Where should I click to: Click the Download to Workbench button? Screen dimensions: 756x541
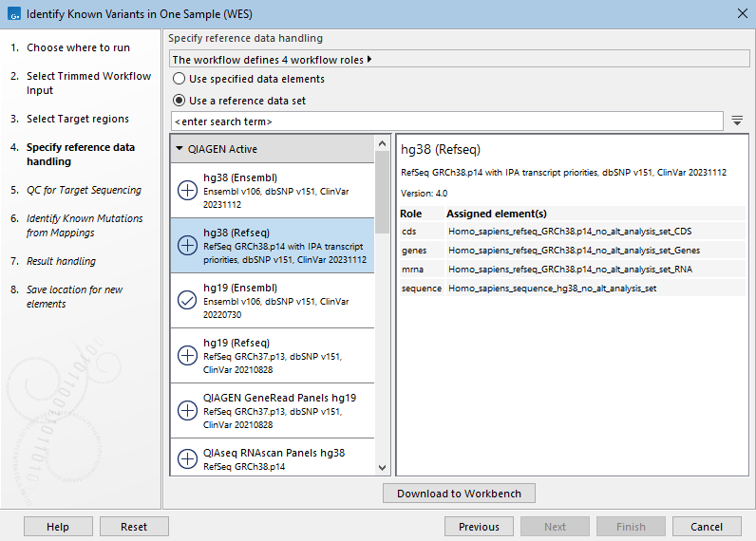(459, 494)
